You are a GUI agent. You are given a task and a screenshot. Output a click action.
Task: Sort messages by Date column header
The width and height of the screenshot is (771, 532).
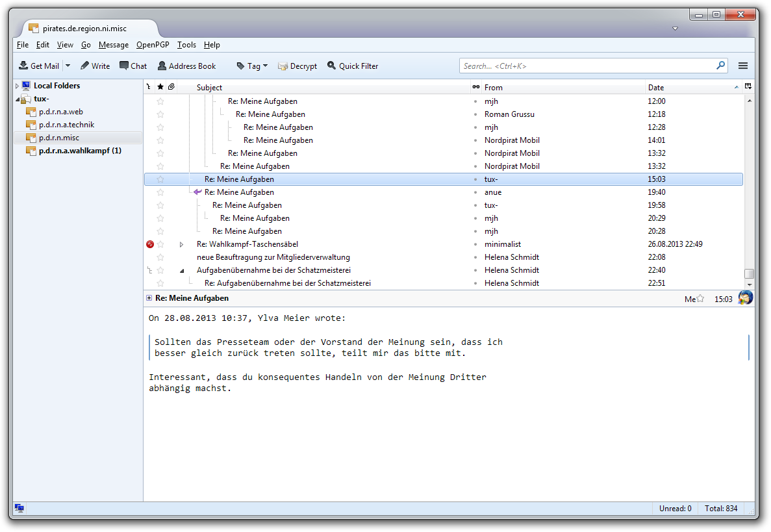click(x=689, y=87)
